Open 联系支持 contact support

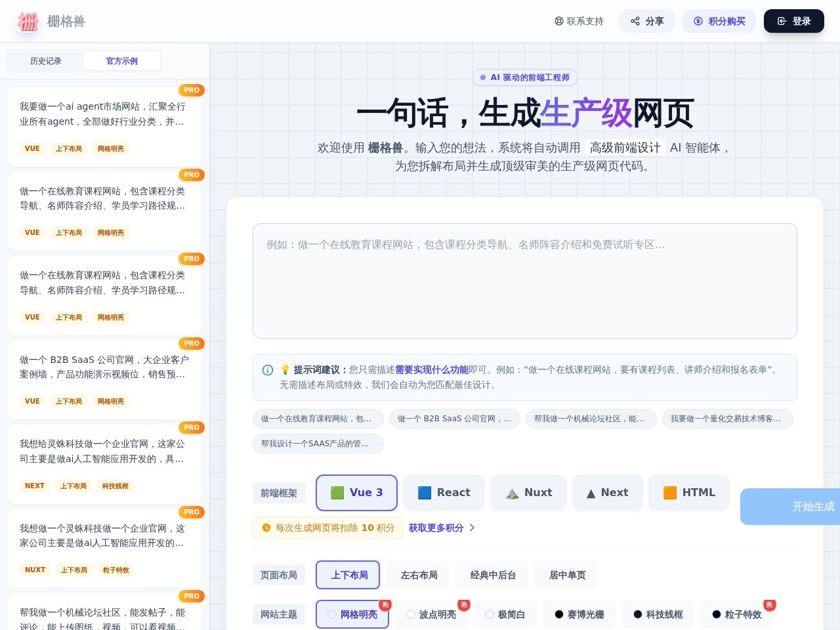pos(579,21)
